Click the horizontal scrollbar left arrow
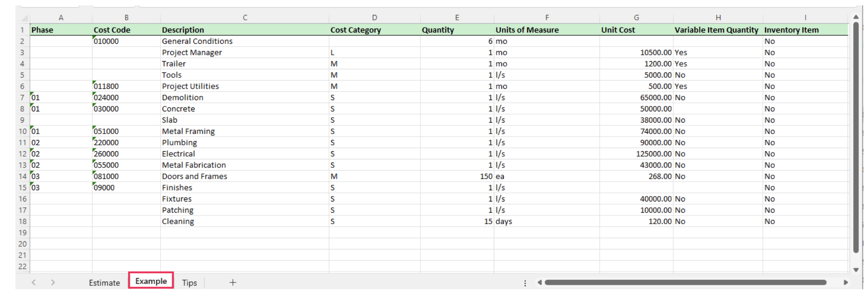 (539, 283)
